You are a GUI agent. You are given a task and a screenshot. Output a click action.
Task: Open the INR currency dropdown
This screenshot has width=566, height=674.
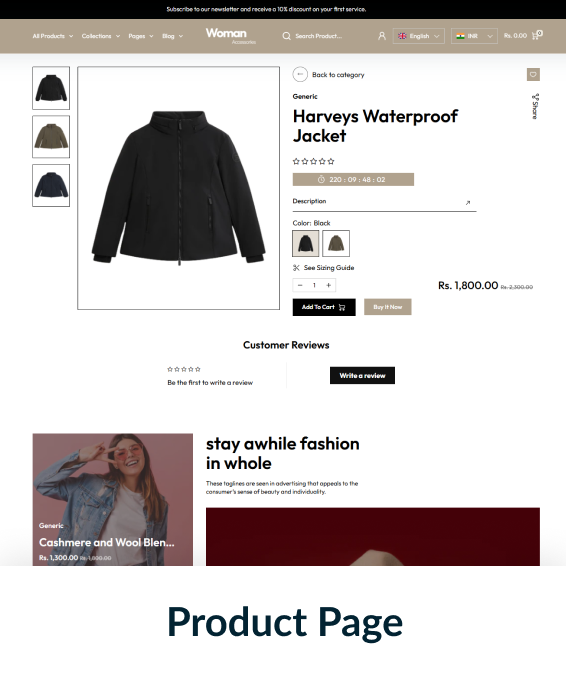point(474,36)
